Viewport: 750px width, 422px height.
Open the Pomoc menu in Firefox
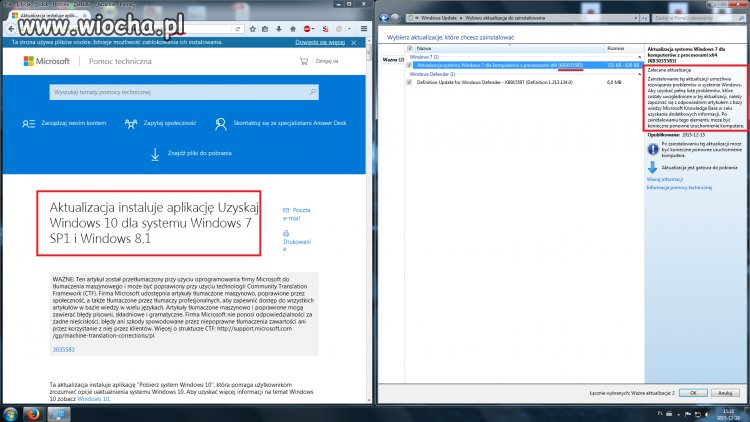click(x=128, y=4)
